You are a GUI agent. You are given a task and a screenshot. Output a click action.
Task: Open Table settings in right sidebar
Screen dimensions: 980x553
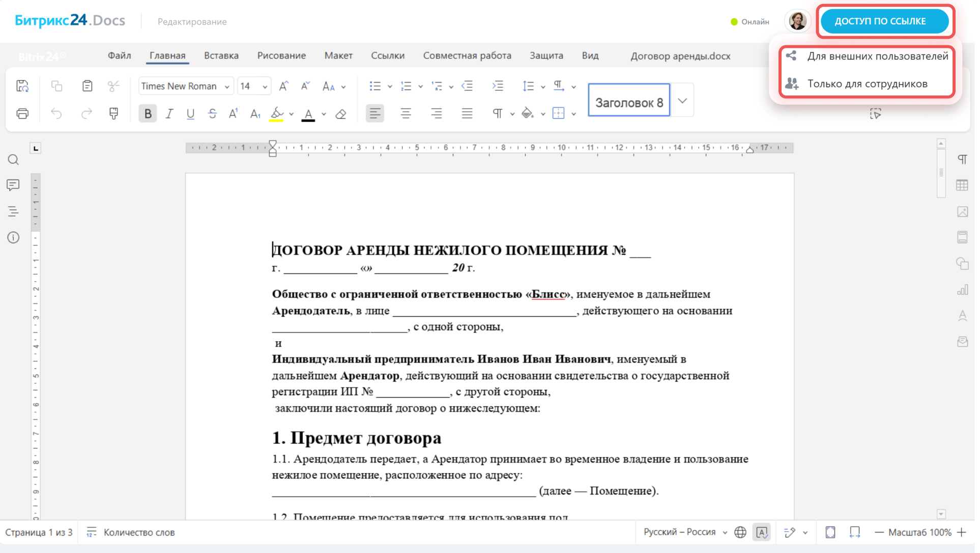coord(962,185)
